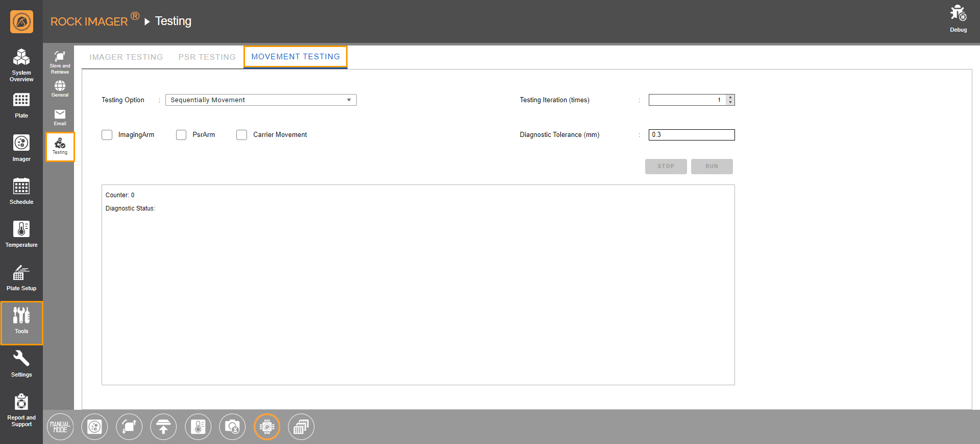This screenshot has width=980, height=444.
Task: Open the System Overview panel
Action: [x=21, y=65]
